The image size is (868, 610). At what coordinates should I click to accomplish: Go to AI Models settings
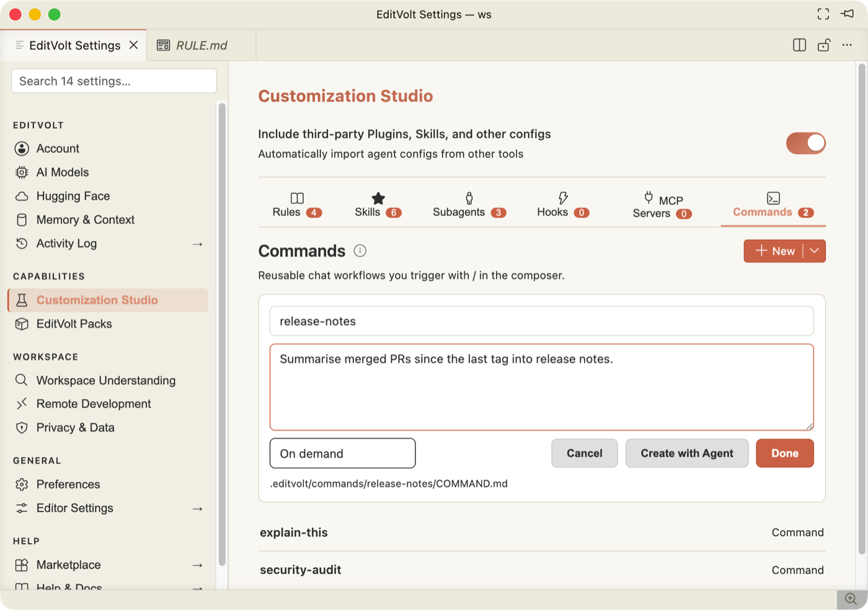108,172
